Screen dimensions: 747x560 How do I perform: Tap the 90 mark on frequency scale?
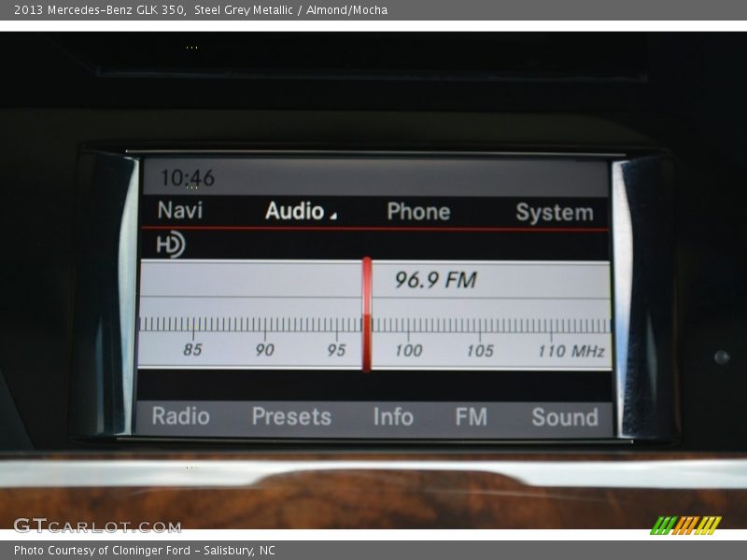[264, 350]
